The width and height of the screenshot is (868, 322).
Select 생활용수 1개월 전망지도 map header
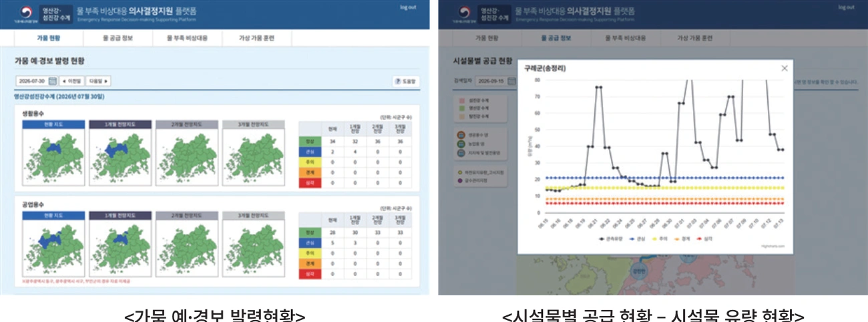click(x=120, y=124)
